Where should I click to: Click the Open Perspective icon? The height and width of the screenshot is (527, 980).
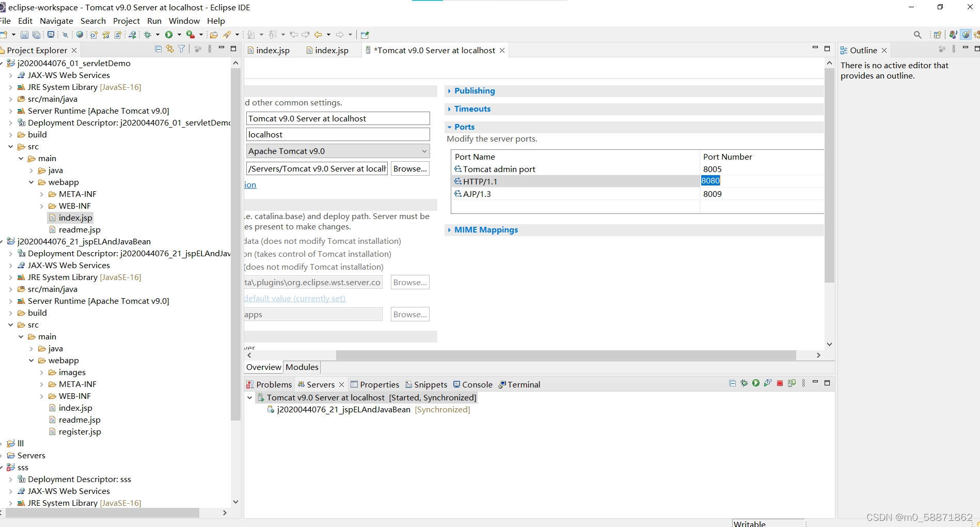937,35
